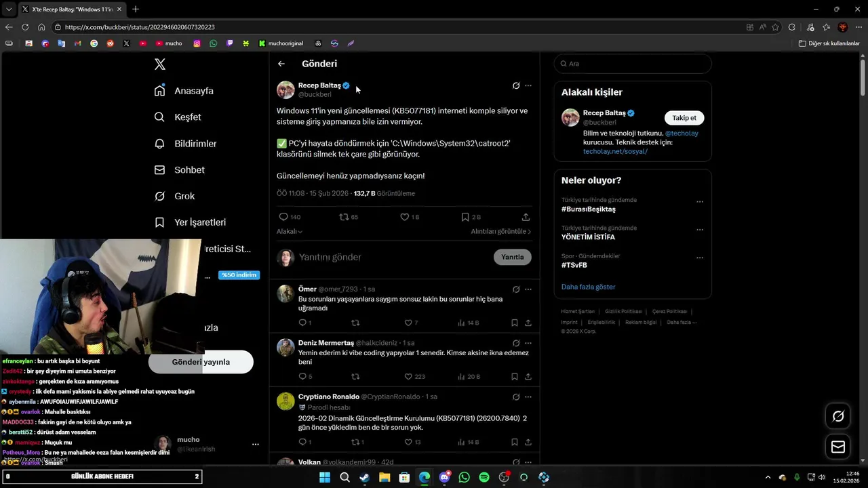This screenshot has height=488, width=868.
Task: Open the favorites list icon
Action: tap(826, 27)
